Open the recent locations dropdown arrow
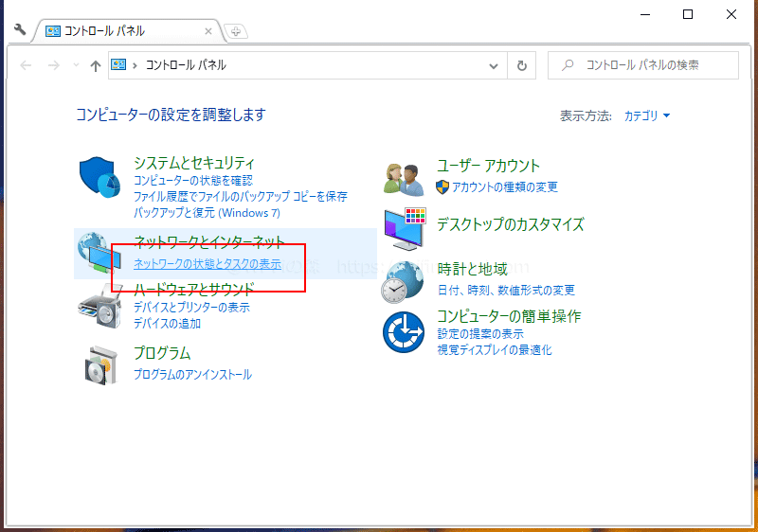The image size is (758, 532). tap(76, 65)
